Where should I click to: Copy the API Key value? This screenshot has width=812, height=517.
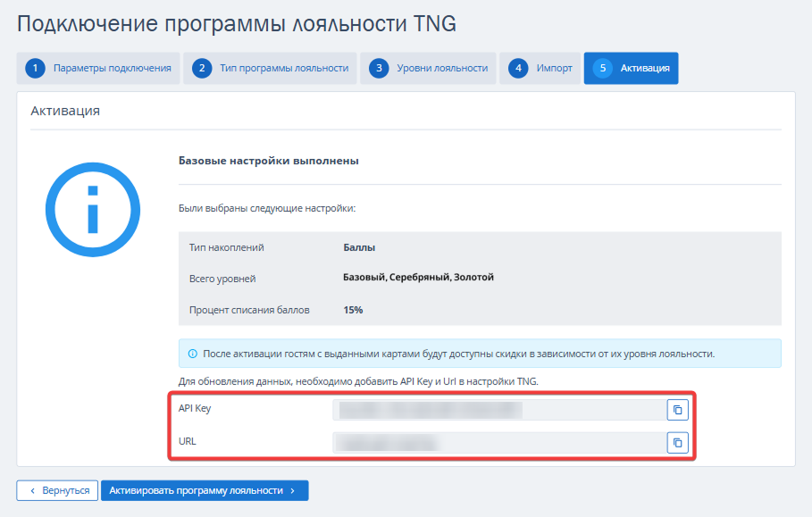coord(677,410)
